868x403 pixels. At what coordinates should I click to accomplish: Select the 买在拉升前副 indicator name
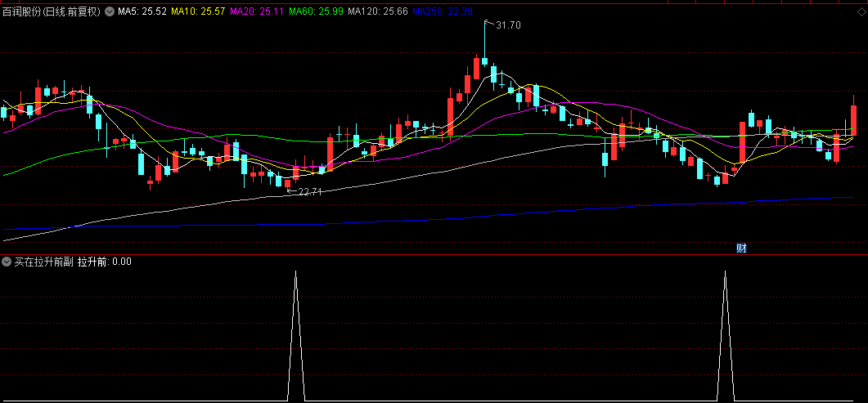43,262
